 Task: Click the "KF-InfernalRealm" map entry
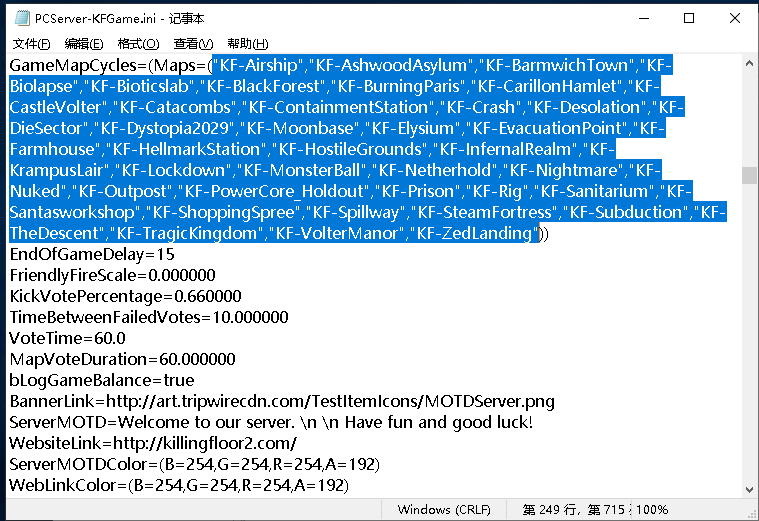(505, 149)
